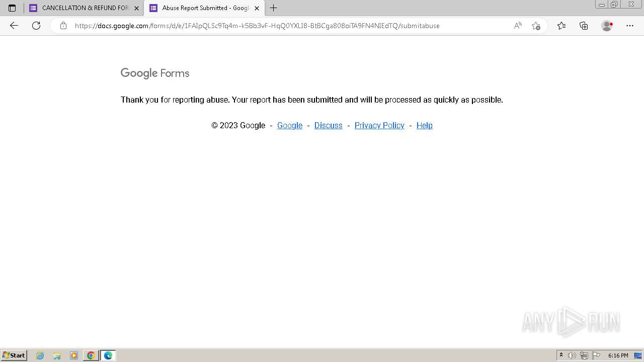Minimize the Edge browser window
644x362 pixels.
tap(602, 4)
